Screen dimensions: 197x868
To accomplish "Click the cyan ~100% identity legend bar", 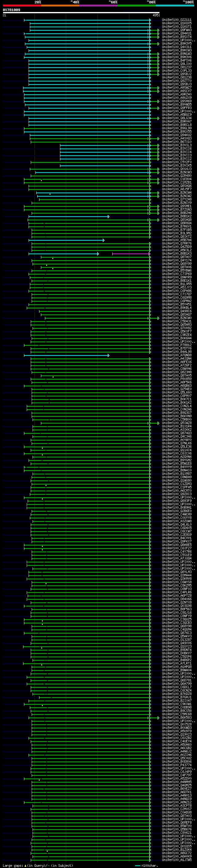I will [x=175, y=6].
